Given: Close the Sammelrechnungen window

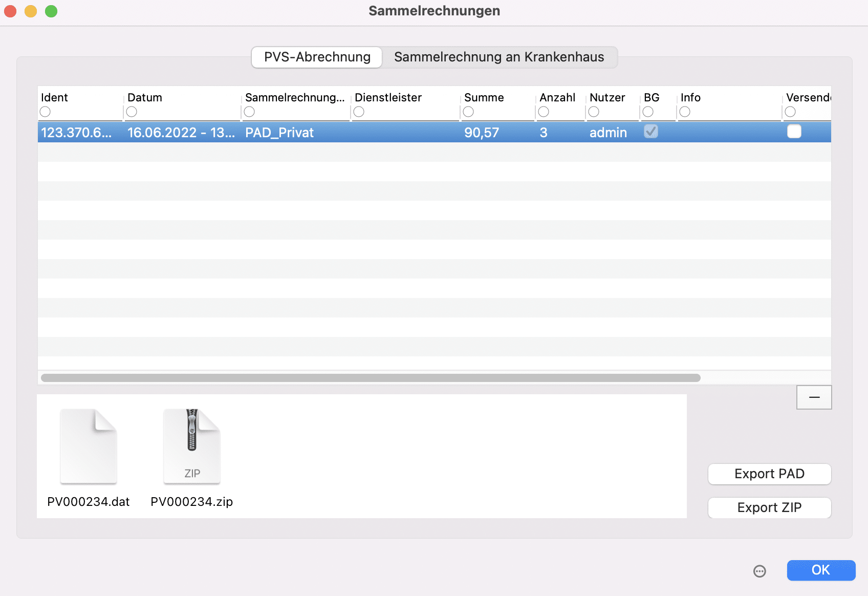Looking at the screenshot, I should tap(10, 11).
